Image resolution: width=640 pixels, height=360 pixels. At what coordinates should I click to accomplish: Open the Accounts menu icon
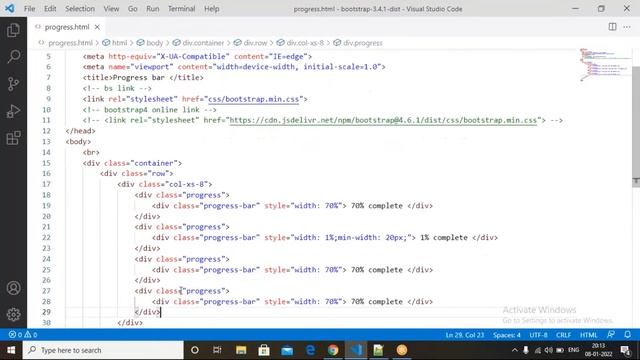(13, 288)
